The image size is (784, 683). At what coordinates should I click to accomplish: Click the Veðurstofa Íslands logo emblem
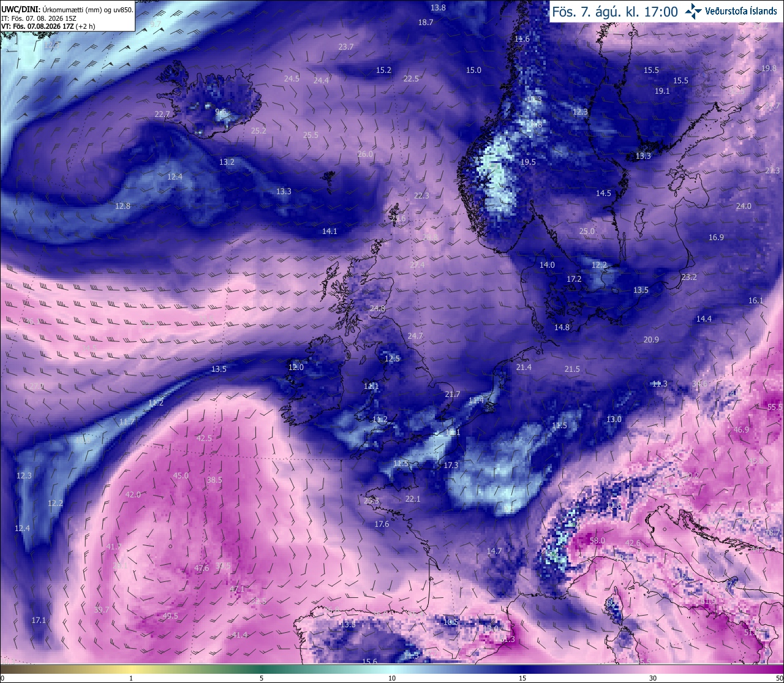point(693,10)
